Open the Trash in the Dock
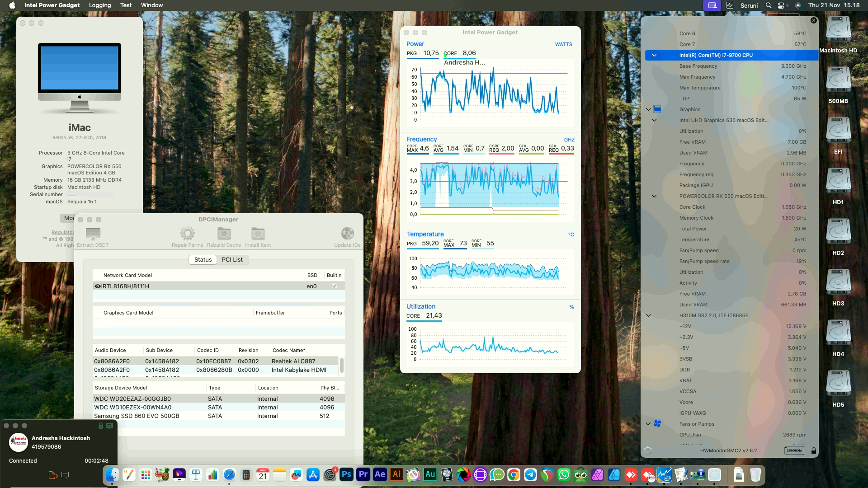Viewport: 868px width, 488px height. (755, 474)
